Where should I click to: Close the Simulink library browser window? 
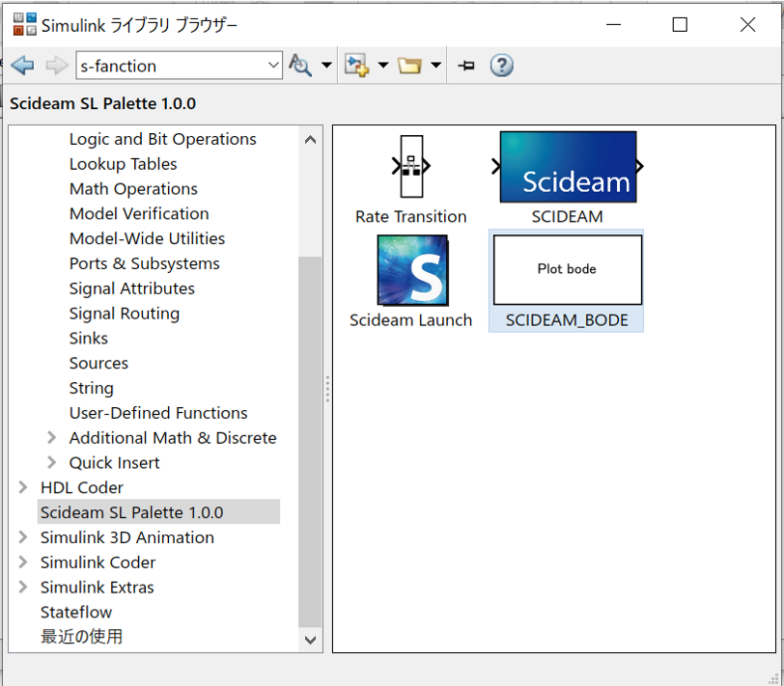coord(747,24)
